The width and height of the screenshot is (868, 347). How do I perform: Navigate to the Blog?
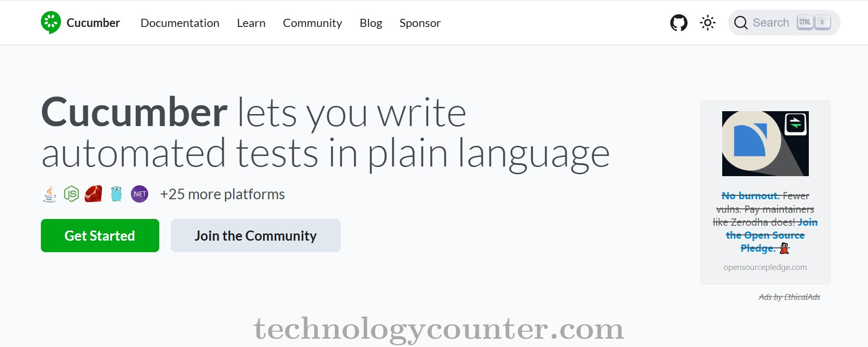tap(371, 23)
